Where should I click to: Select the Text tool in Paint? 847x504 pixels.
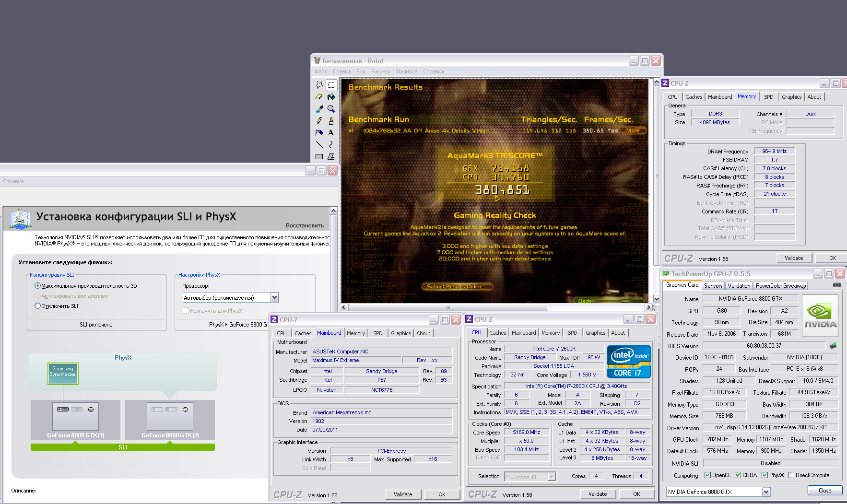click(331, 133)
